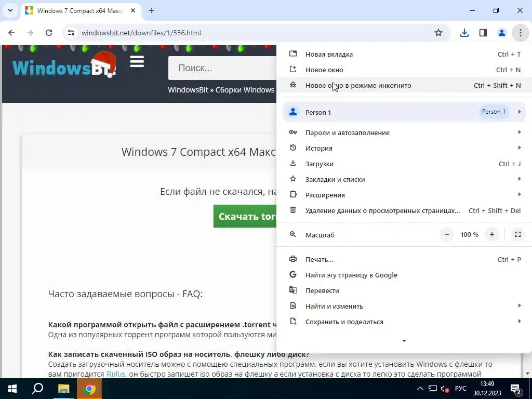Expand Пароли и автозаполнение submenu
Image resolution: width=532 pixels, height=399 pixels.
[404, 132]
